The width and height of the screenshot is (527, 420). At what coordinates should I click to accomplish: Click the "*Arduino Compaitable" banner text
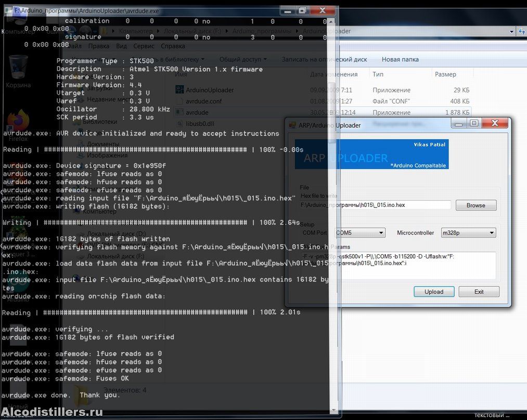coord(418,165)
